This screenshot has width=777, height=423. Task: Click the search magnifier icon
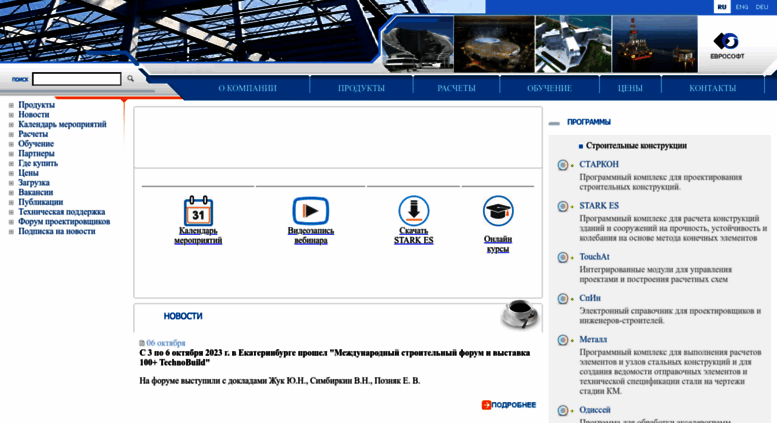pyautogui.click(x=130, y=78)
